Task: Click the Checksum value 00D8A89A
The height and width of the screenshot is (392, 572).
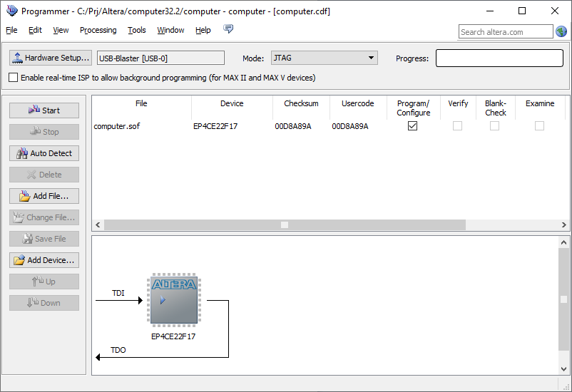Action: pyautogui.click(x=293, y=126)
